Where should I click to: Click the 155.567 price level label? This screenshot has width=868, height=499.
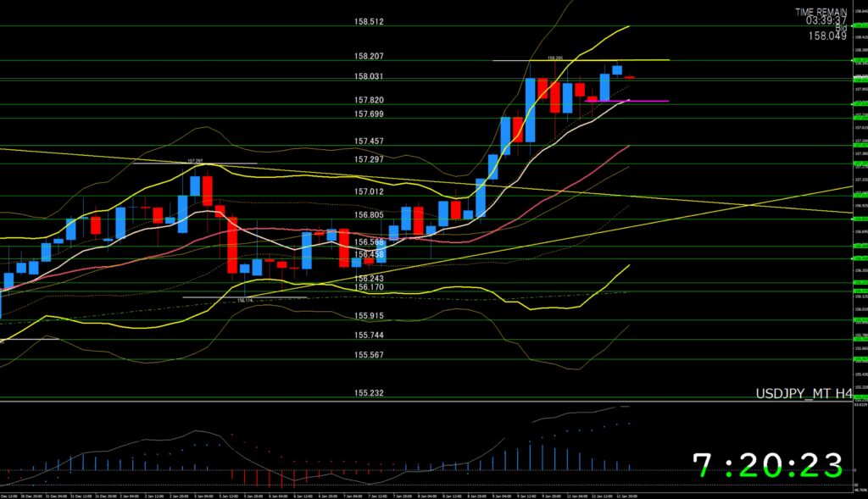tap(370, 355)
